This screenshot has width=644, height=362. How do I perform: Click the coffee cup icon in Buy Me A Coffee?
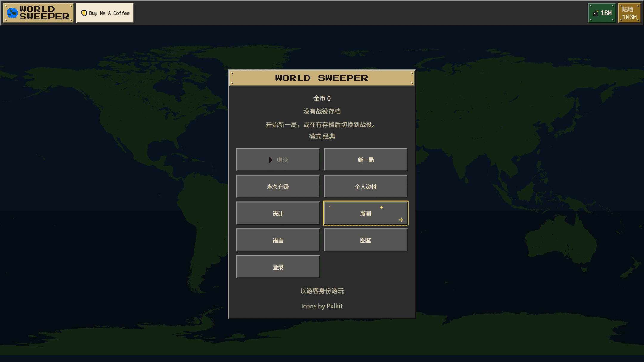[x=84, y=13]
